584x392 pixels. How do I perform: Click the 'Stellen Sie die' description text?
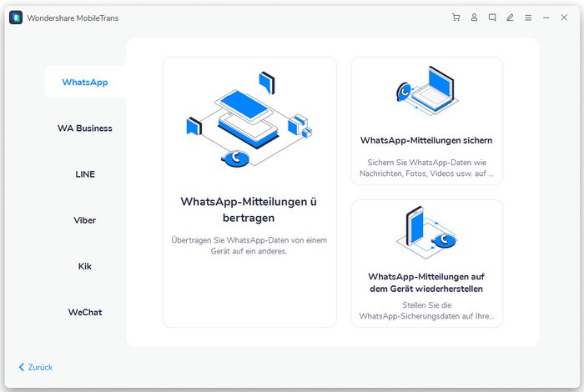[x=427, y=310]
